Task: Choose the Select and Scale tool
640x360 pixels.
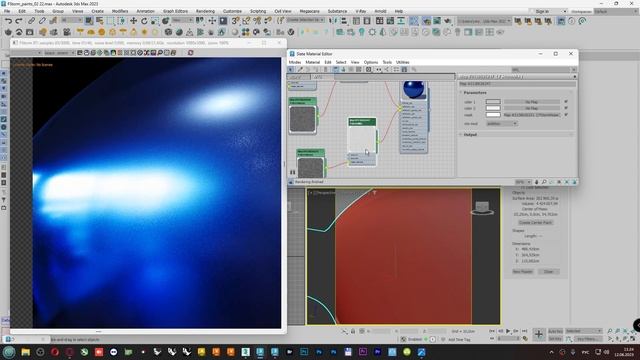Action: click(155, 21)
